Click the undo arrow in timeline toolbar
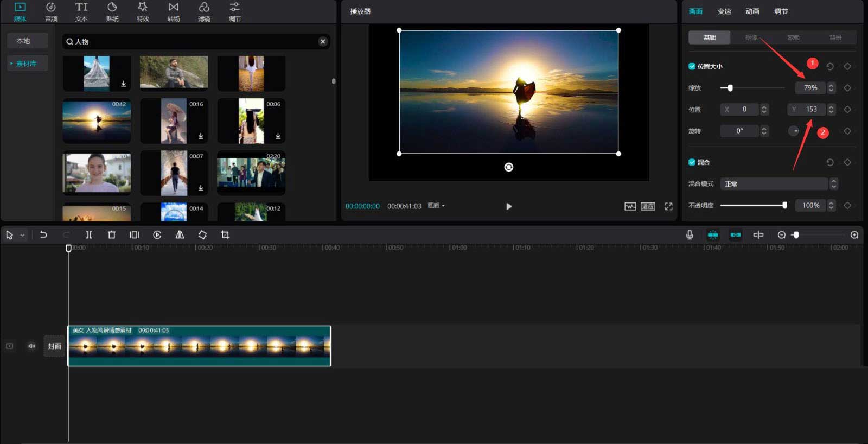This screenshot has height=444, width=868. coord(43,235)
